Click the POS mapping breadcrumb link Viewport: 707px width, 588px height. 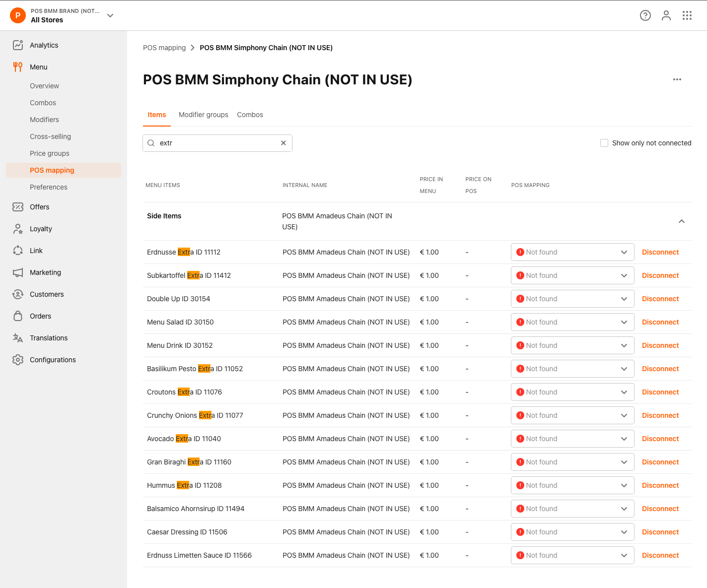(x=164, y=48)
